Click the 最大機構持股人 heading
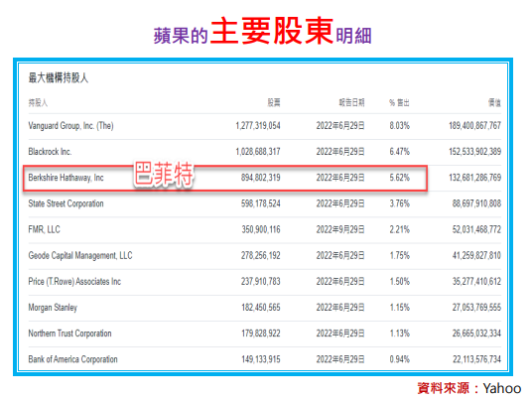Image resolution: width=532 pixels, height=400 pixels. 59,78
